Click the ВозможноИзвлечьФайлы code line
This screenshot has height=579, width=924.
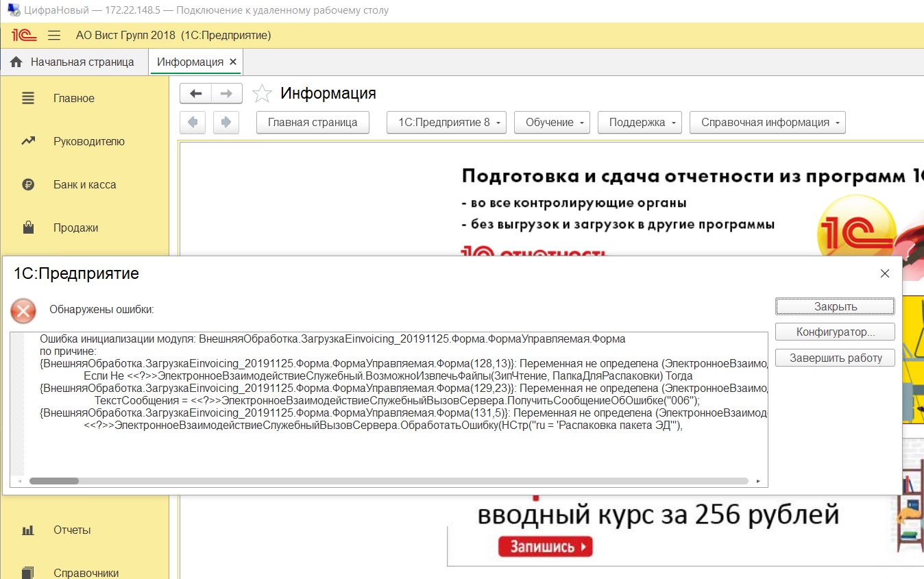pyautogui.click(x=388, y=375)
